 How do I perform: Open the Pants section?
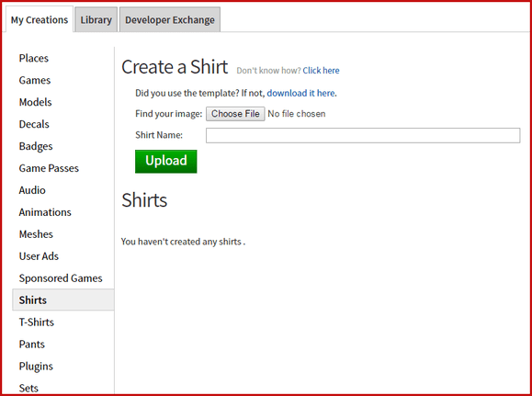32,344
